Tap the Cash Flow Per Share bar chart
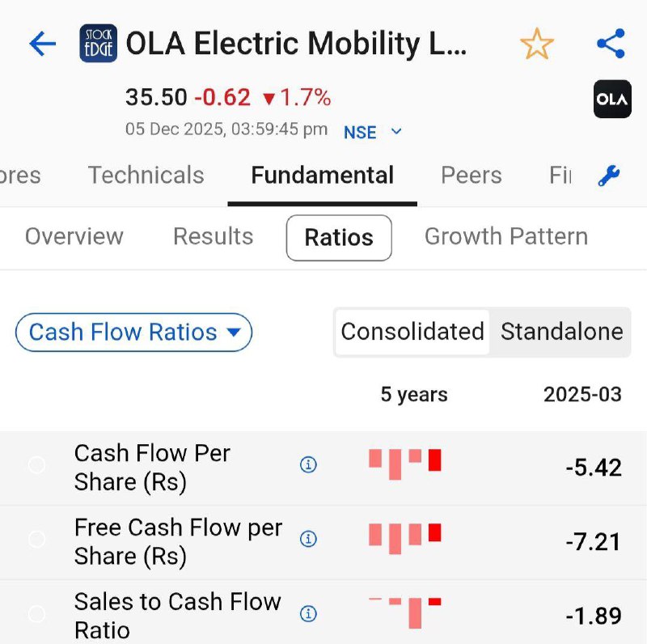The height and width of the screenshot is (644, 647). [x=405, y=464]
